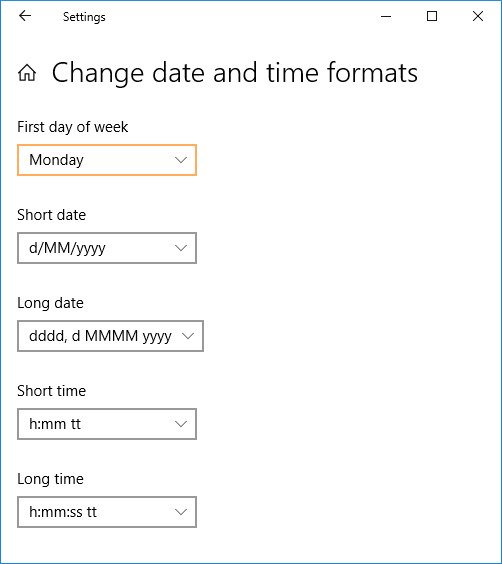502x564 pixels.
Task: Expand the Short time format dropdown
Action: (107, 424)
